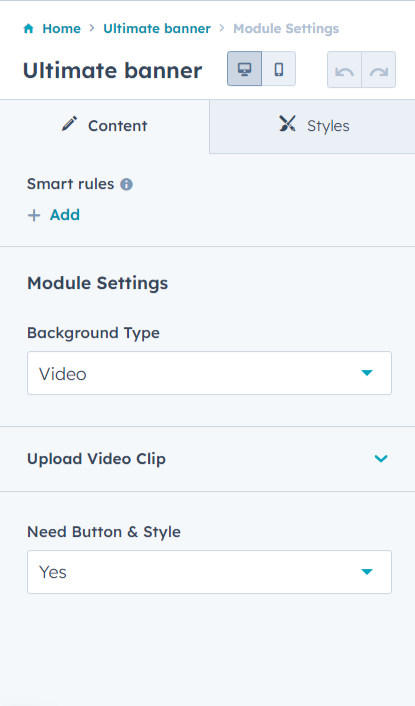
Task: Click the pencil icon on Content tab
Action: [69, 124]
